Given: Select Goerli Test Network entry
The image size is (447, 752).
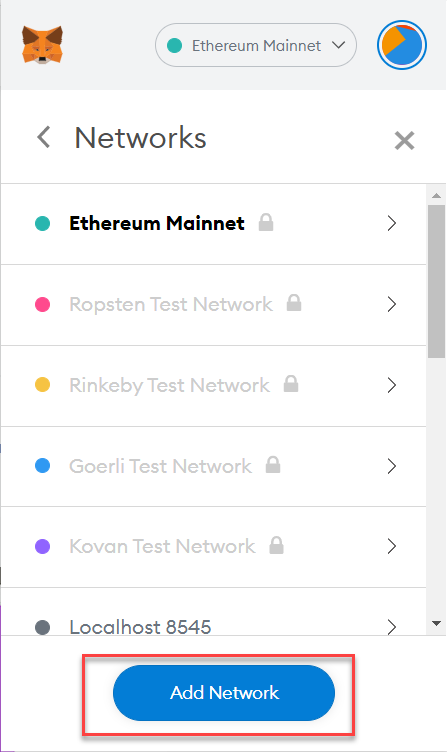Looking at the screenshot, I should pos(213,466).
